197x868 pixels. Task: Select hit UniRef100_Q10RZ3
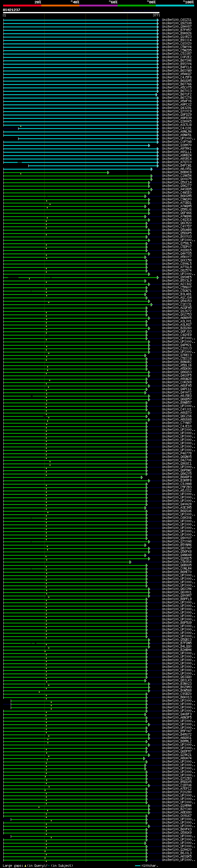[x=176, y=37]
